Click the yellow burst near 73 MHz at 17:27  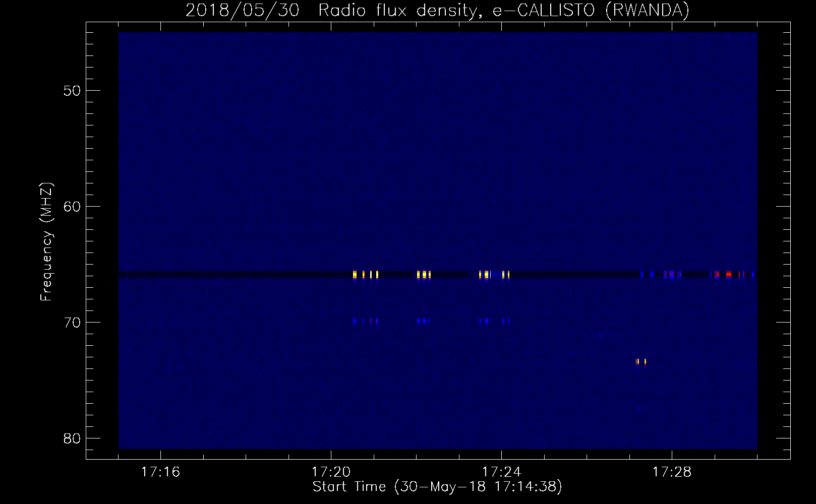[641, 361]
